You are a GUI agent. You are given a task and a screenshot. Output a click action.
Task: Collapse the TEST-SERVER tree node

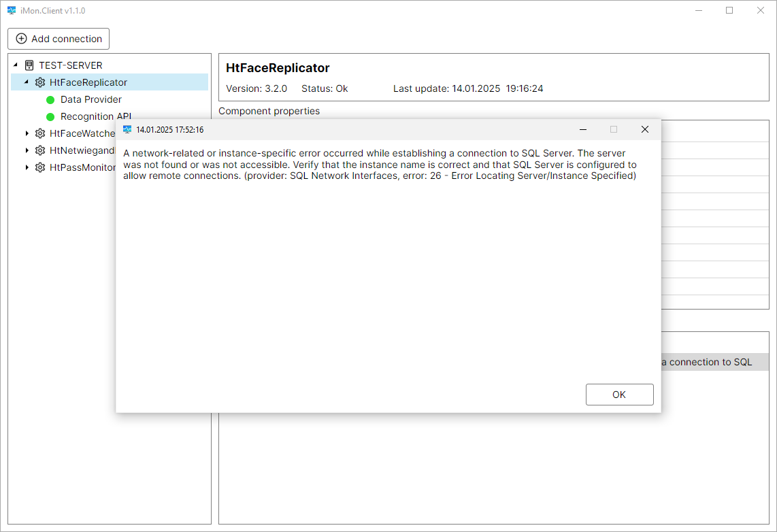[x=16, y=65]
